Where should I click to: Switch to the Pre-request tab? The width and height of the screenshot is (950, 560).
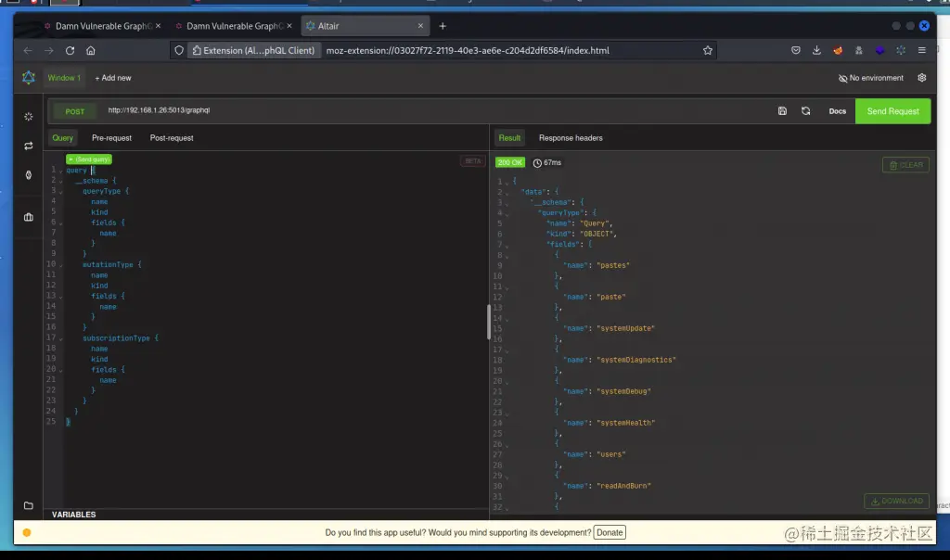coord(111,138)
